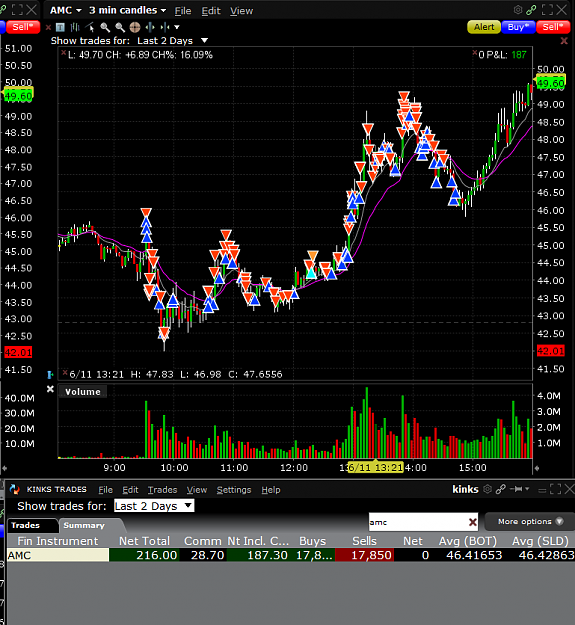Dismiss the L/CH price label overlay
Viewport: 575px width, 625px height.
63,53
